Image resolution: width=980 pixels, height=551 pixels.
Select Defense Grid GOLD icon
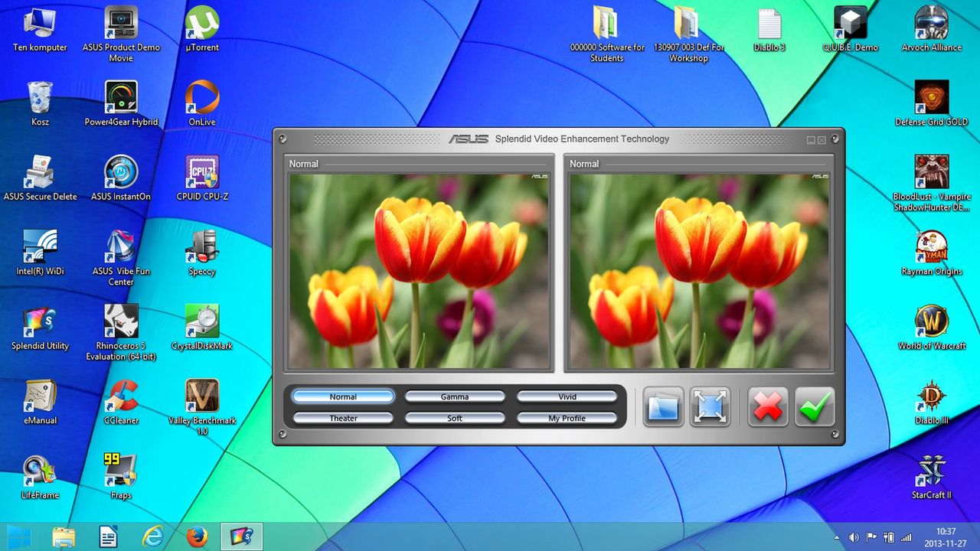pyautogui.click(x=932, y=104)
